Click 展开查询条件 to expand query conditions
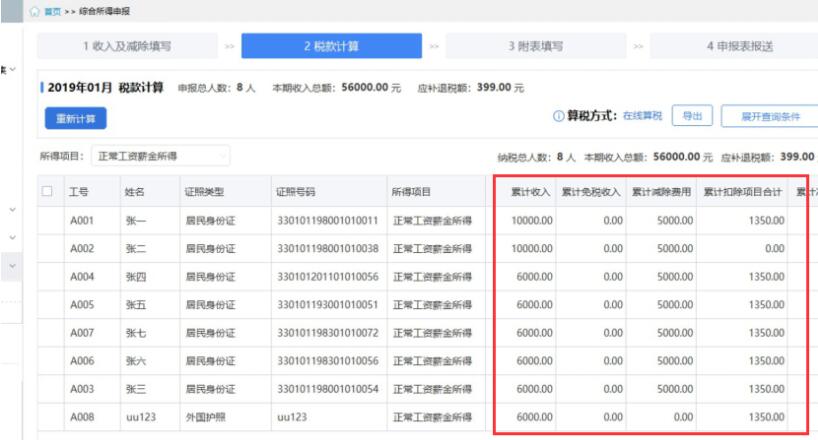Image resolution: width=818 pixels, height=440 pixels. click(x=768, y=116)
